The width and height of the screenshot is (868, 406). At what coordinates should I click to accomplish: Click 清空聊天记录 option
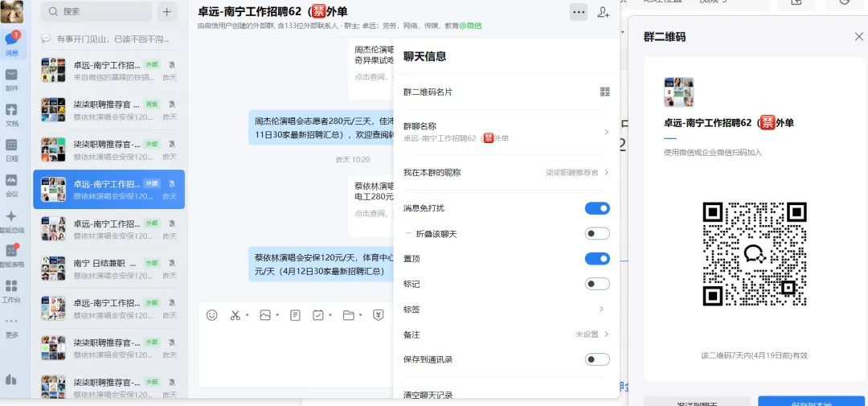pyautogui.click(x=428, y=395)
